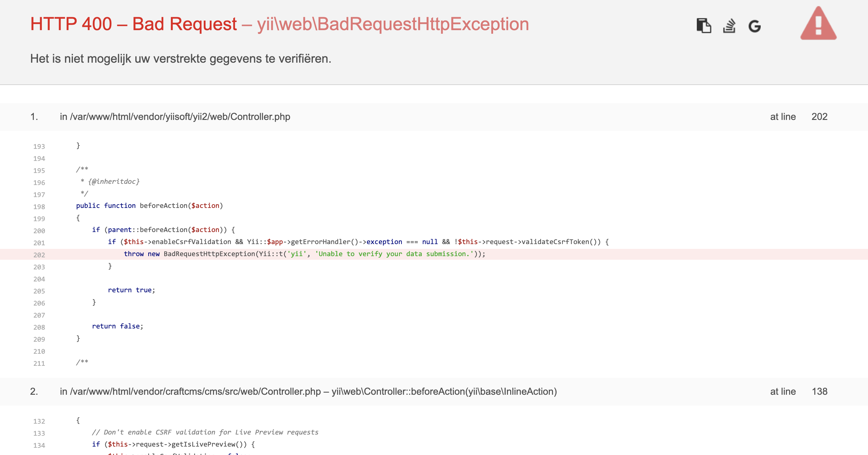Click the red warning triangle icon
The height and width of the screenshot is (455, 868).
(x=818, y=25)
